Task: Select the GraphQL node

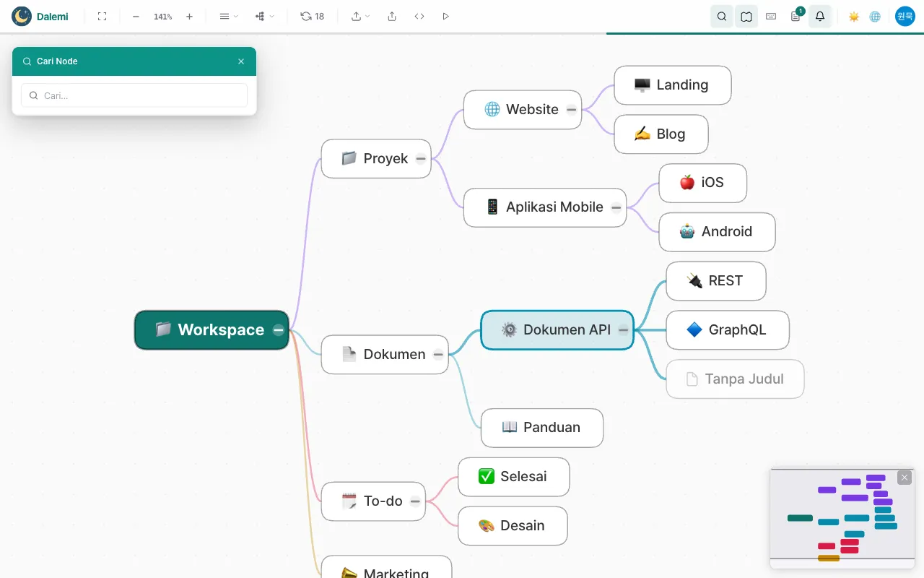Action: click(x=728, y=330)
